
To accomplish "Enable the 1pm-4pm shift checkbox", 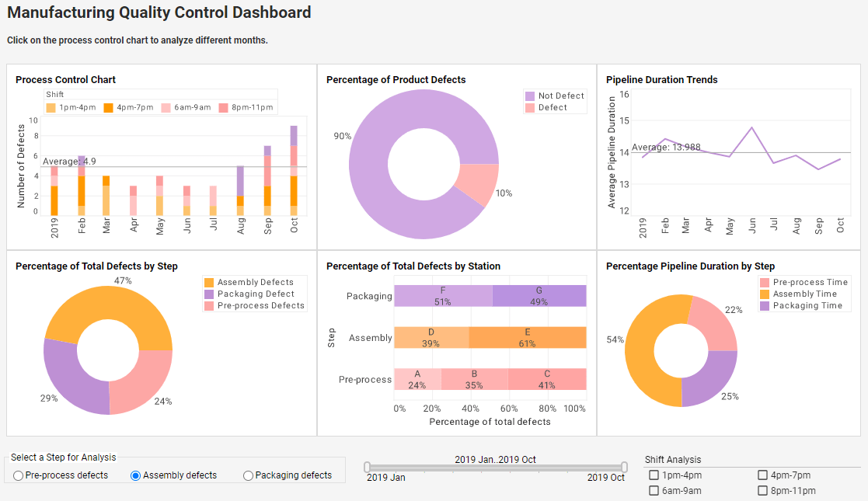I will tap(654, 475).
